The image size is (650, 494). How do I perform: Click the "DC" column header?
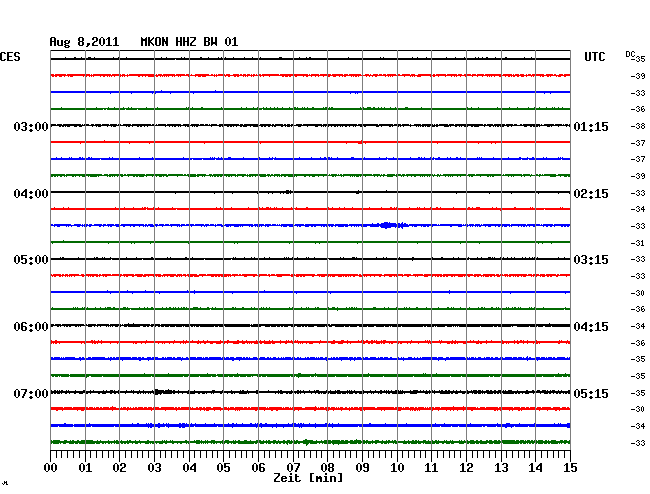click(x=630, y=54)
